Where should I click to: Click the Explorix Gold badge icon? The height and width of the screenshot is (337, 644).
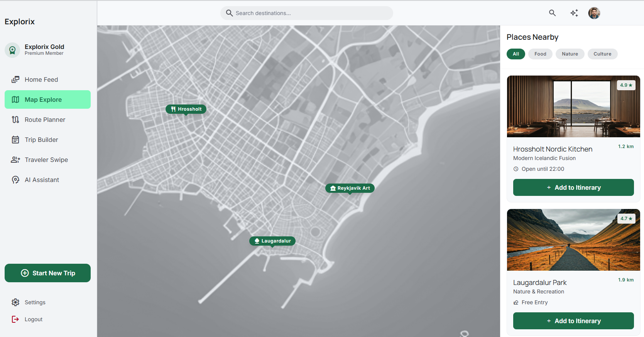coord(12,50)
